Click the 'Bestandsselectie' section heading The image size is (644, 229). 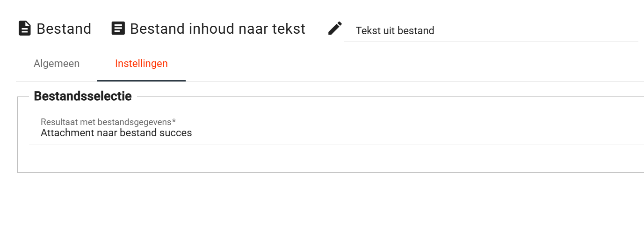(x=83, y=96)
